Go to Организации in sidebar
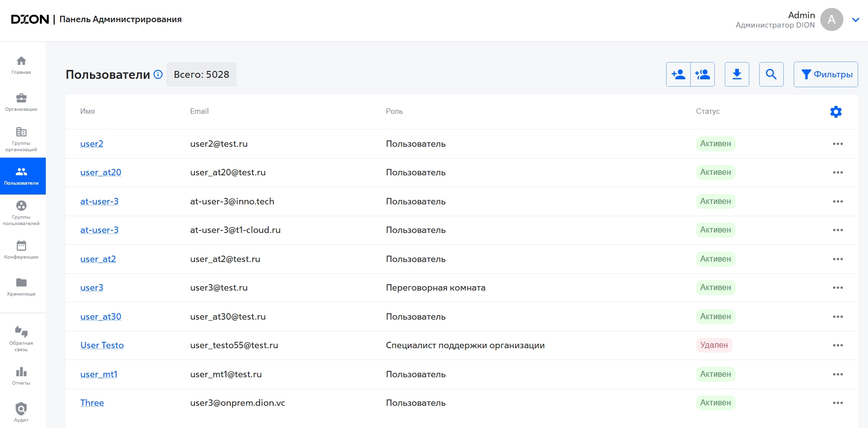The image size is (868, 428). click(21, 102)
